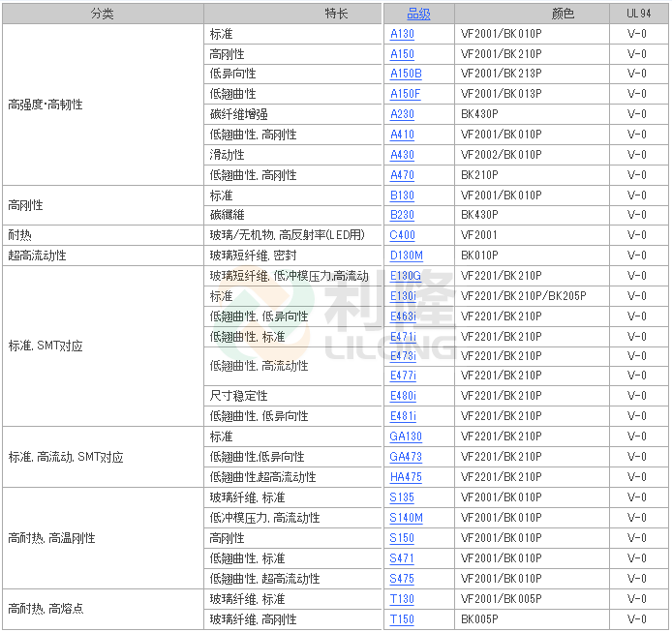Open the S135 glass fiber grade link
The width and height of the screenshot is (672, 632).
(402, 497)
